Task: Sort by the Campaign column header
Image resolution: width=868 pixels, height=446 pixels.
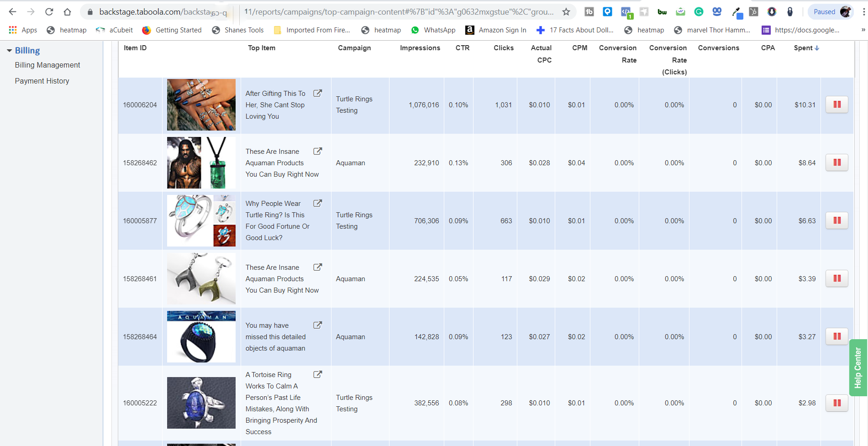Action: point(354,48)
